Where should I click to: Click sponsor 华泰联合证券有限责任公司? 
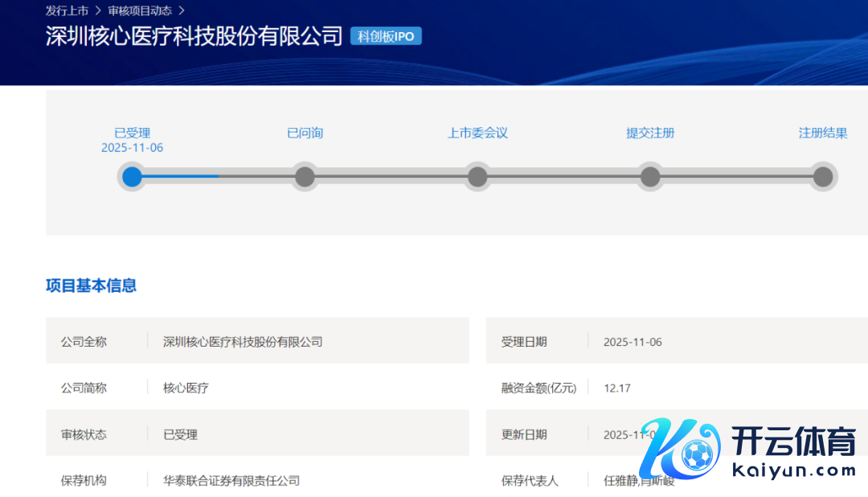[x=231, y=480]
